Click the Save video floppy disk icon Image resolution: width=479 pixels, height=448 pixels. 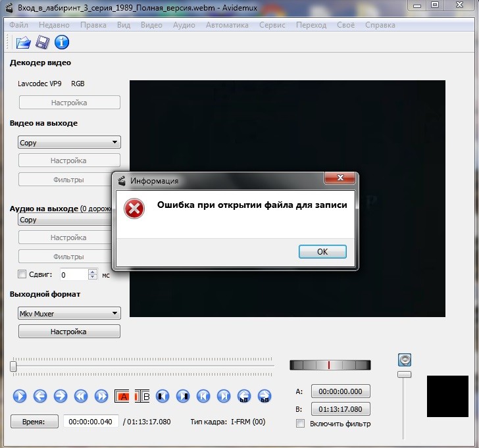tap(43, 43)
